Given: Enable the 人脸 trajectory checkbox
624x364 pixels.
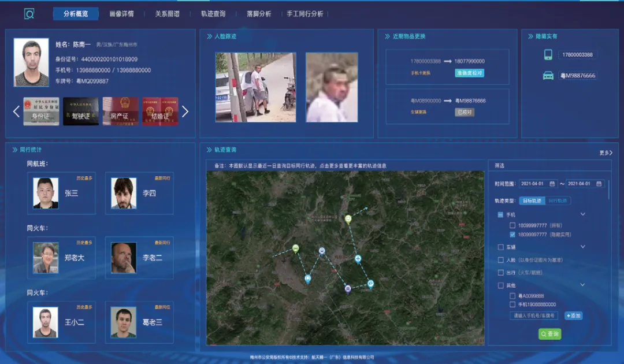Looking at the screenshot, I should 500,260.
